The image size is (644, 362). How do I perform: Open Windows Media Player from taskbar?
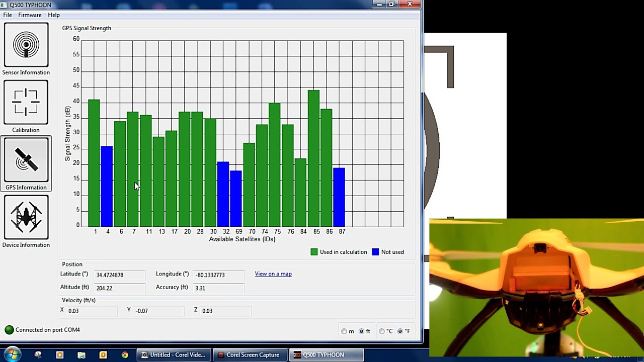[59, 354]
